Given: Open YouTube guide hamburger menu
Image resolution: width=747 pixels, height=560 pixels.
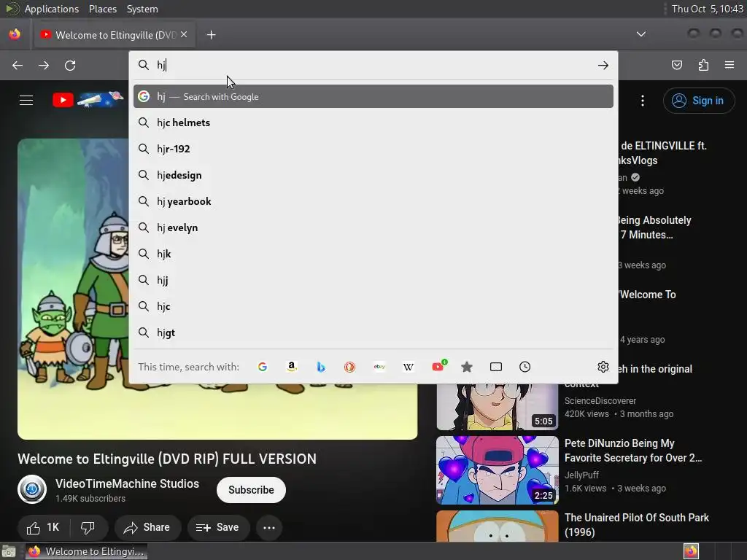Looking at the screenshot, I should pos(26,101).
